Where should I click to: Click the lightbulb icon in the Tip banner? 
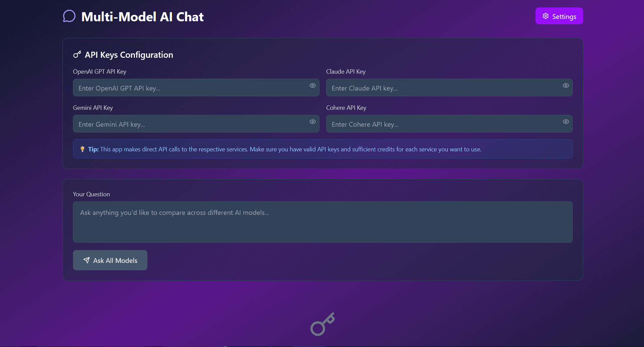coord(82,149)
